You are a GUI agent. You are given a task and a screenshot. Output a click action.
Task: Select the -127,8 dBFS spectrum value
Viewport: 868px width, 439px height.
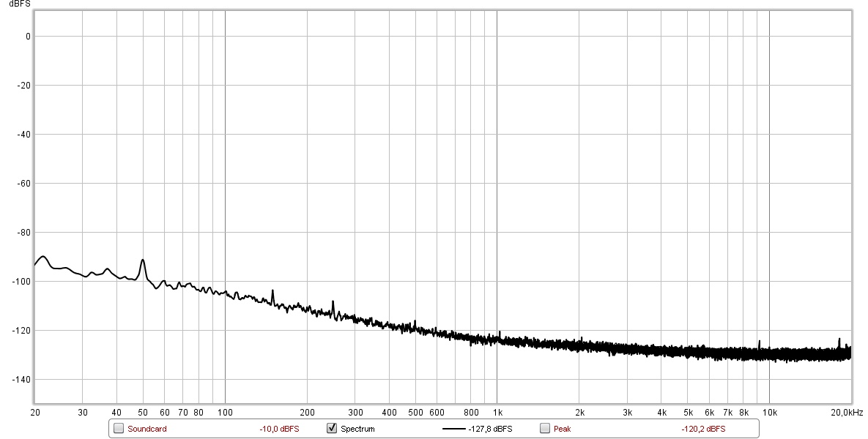click(x=490, y=429)
